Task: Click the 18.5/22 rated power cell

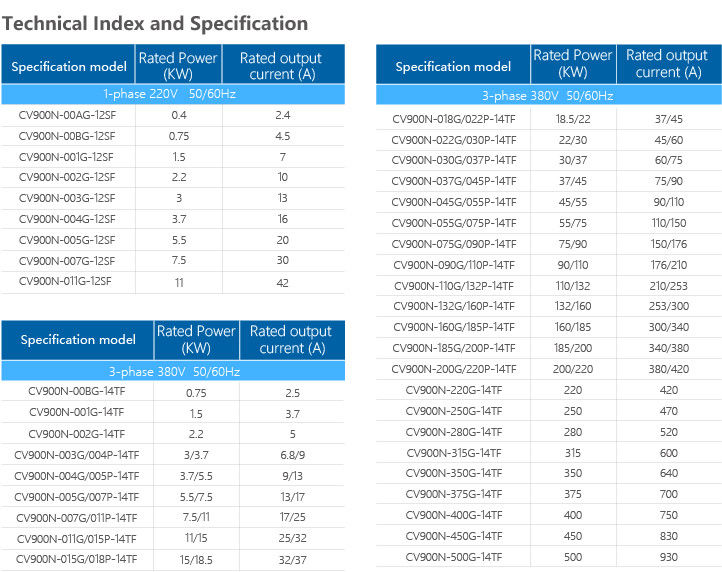Action: pyautogui.click(x=572, y=119)
